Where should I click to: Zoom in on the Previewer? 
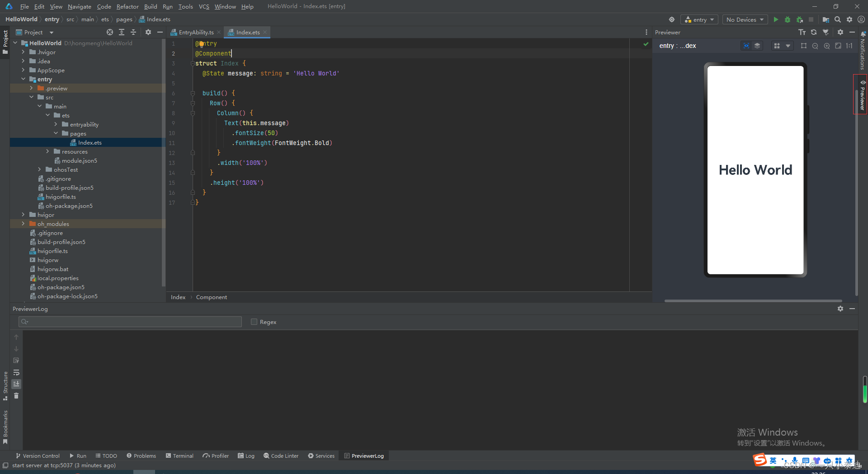click(x=827, y=46)
